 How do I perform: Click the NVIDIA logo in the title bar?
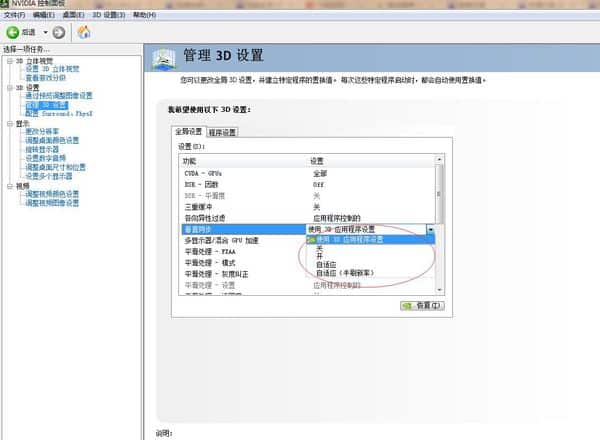[x=4, y=3]
